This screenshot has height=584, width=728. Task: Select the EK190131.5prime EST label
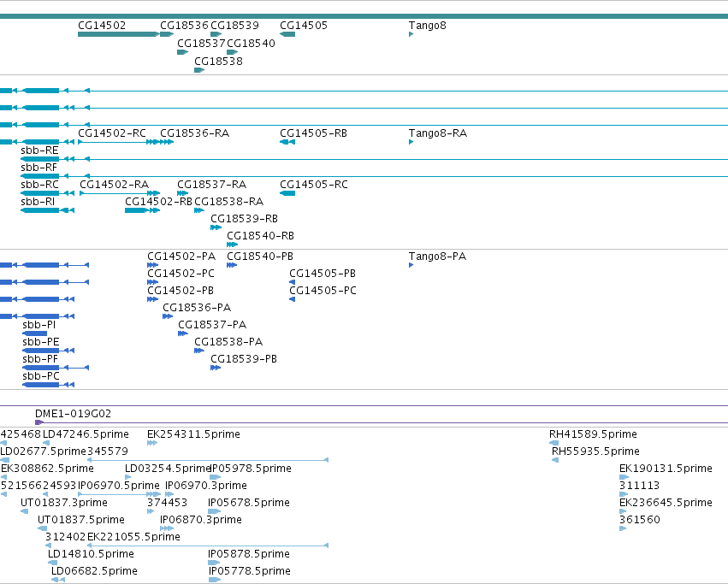point(666,469)
